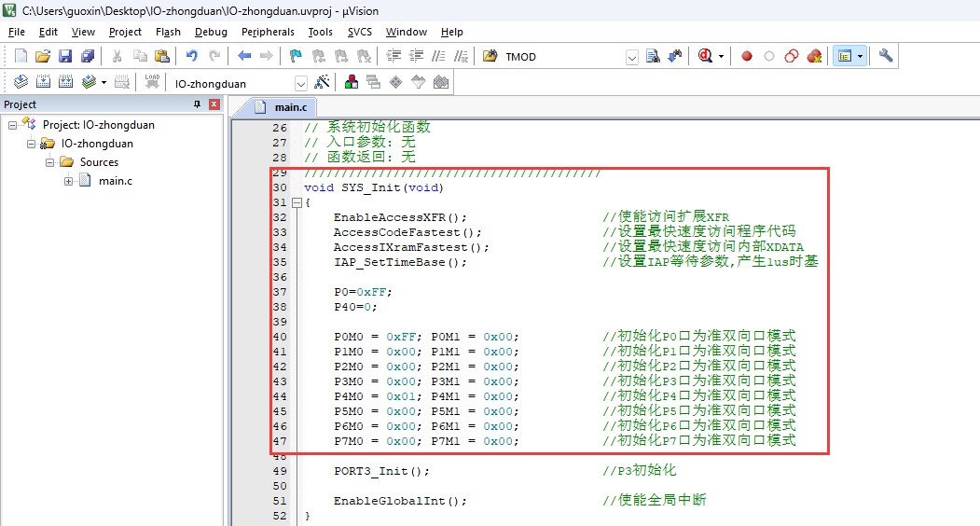Create a new file with the New icon
This screenshot has height=526, width=980.
coord(21,56)
